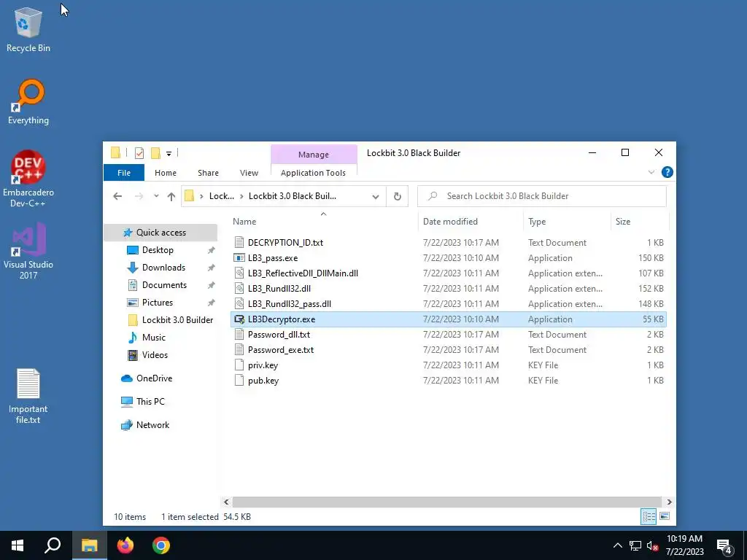Open Desktop in the navigation pane
The image size is (747, 560).
tap(158, 250)
